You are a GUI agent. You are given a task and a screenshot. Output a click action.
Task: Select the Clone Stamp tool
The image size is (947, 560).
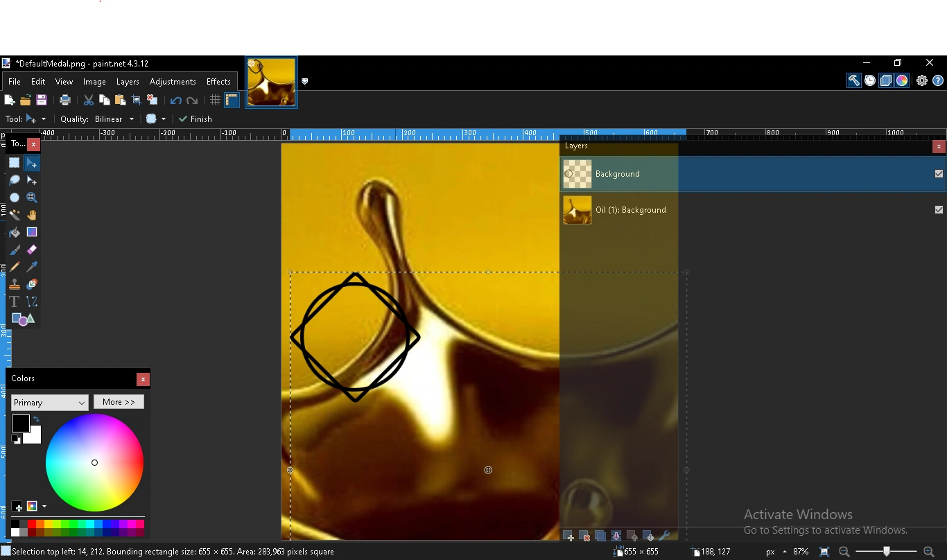tap(15, 284)
